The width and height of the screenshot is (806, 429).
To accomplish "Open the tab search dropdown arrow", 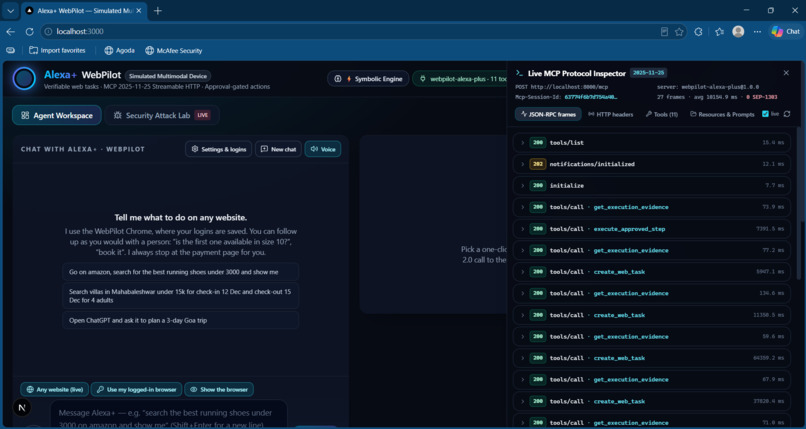I will click(10, 11).
